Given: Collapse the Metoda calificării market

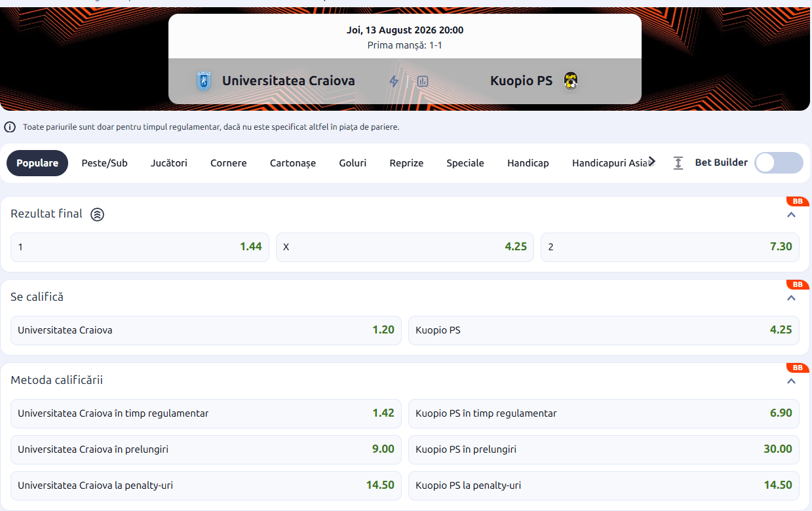Looking at the screenshot, I should (791, 381).
